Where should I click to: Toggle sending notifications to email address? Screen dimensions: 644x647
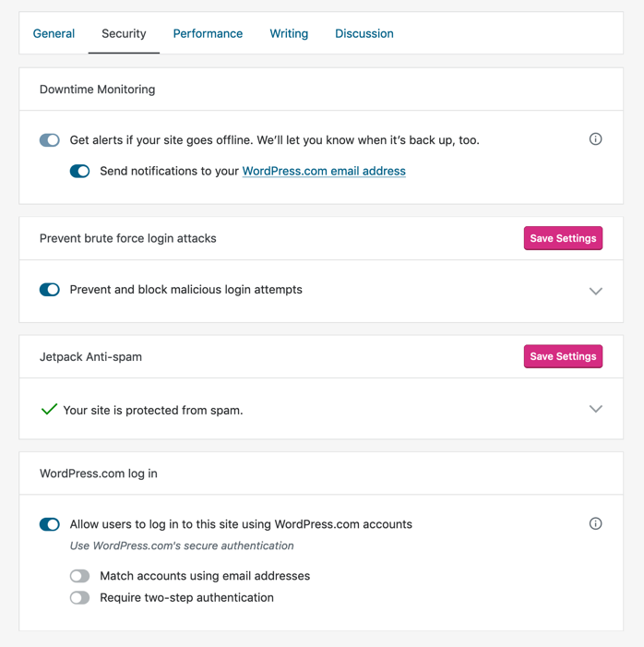point(80,171)
